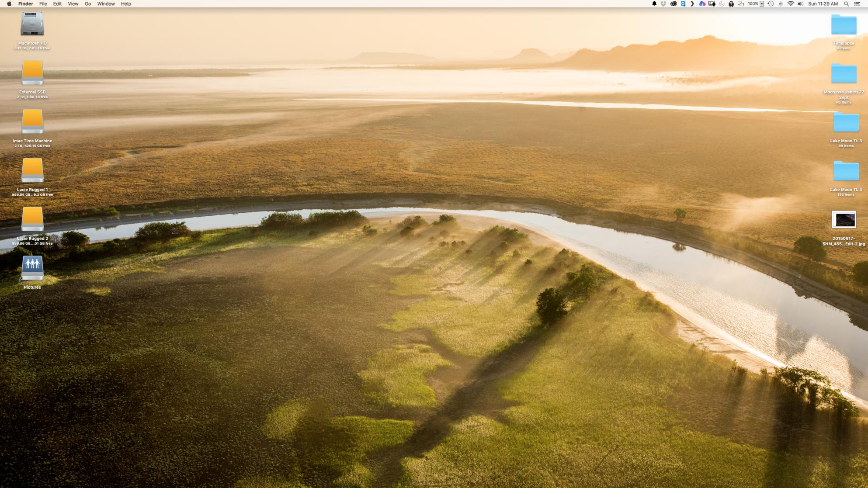868x488 pixels.
Task: Select the Lake Moon TL 3 folder
Action: click(x=845, y=122)
